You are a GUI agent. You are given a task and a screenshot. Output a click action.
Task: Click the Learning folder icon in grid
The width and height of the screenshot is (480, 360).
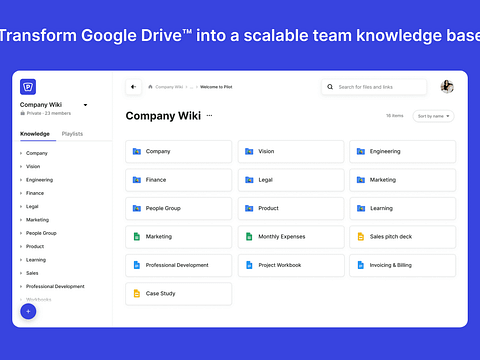[x=361, y=208]
